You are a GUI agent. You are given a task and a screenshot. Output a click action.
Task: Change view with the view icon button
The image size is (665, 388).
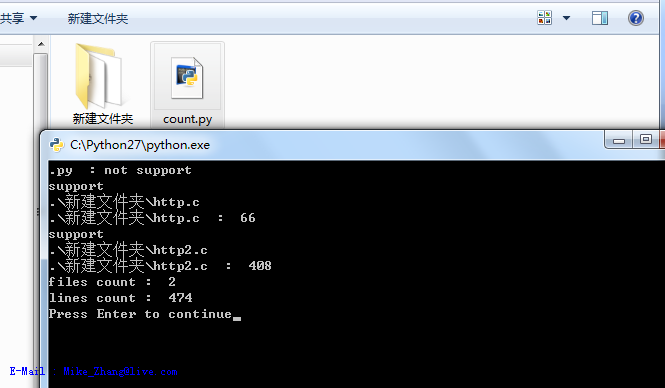point(544,18)
